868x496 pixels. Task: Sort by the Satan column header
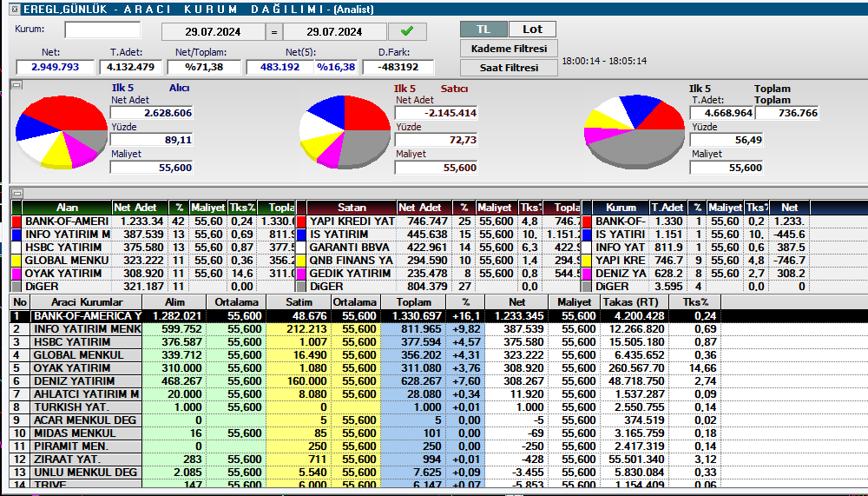(x=352, y=208)
